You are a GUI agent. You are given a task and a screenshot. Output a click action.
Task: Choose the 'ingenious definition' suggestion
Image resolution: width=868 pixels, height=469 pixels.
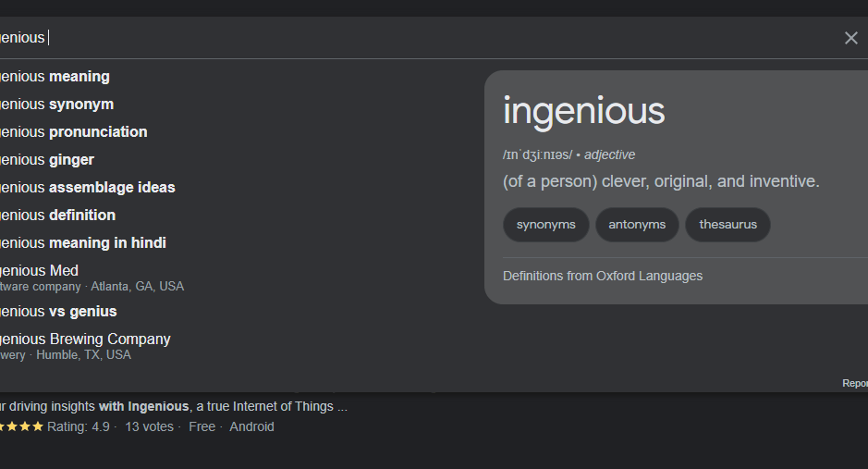click(x=58, y=216)
